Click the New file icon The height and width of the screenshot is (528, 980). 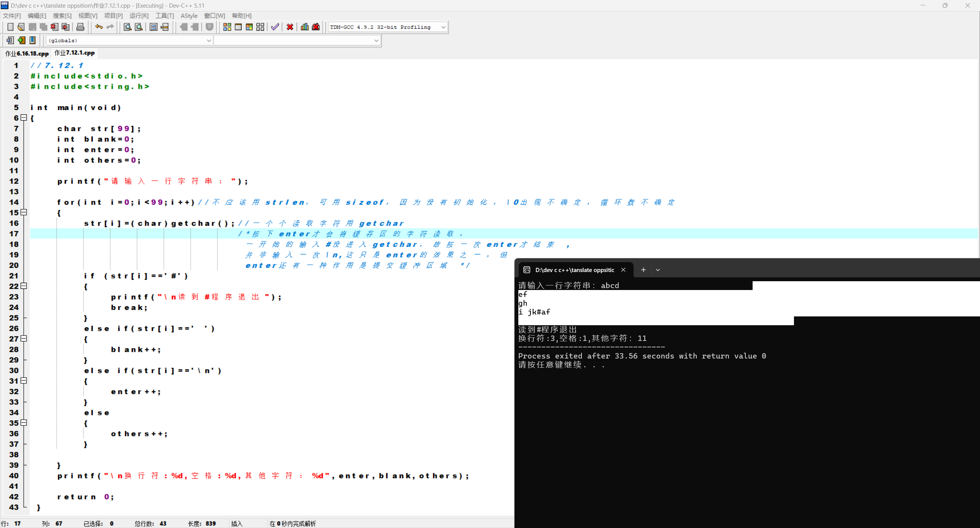[x=10, y=27]
